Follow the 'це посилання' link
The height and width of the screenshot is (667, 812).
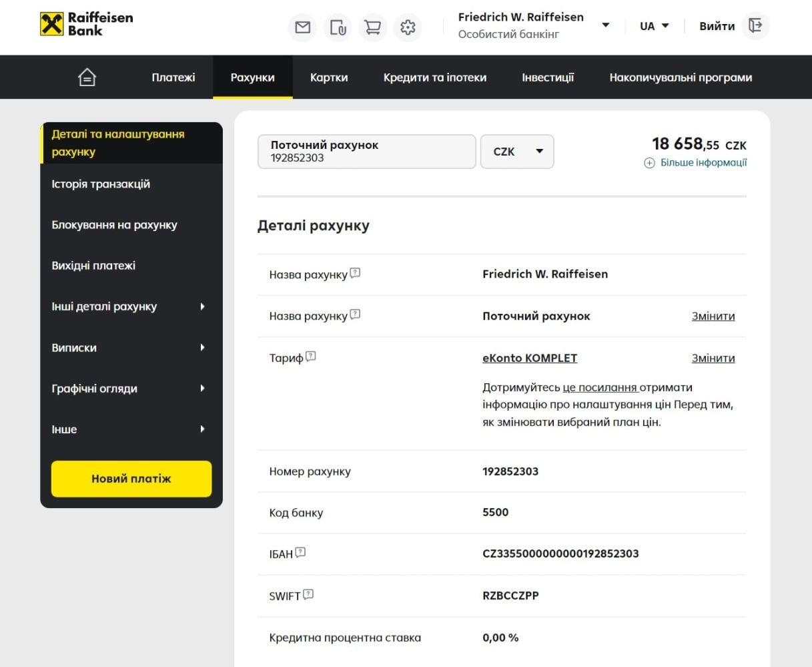pyautogui.click(x=600, y=387)
